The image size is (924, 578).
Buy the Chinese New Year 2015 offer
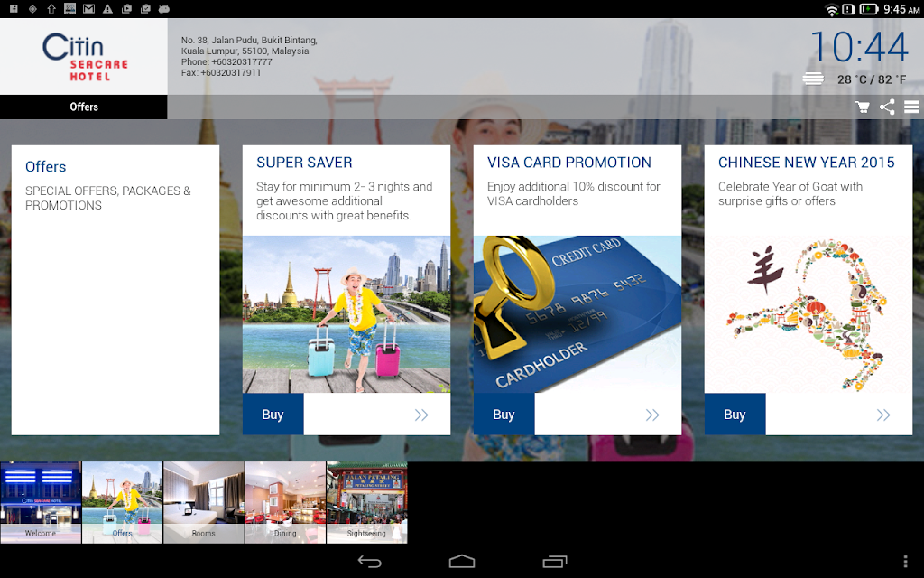point(735,415)
